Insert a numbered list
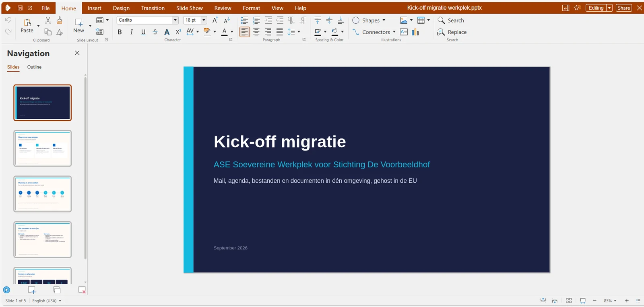Screen dimensions: 644x307 point(256,20)
